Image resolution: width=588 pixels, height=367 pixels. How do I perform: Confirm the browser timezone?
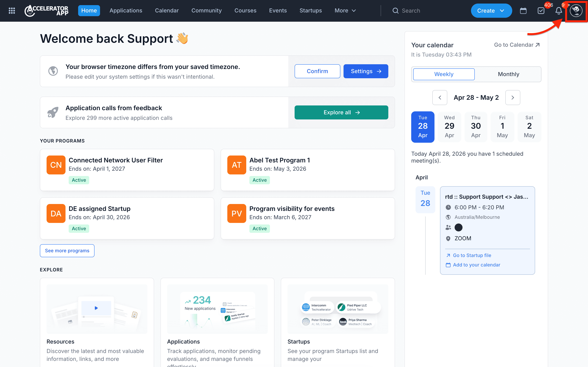point(317,71)
